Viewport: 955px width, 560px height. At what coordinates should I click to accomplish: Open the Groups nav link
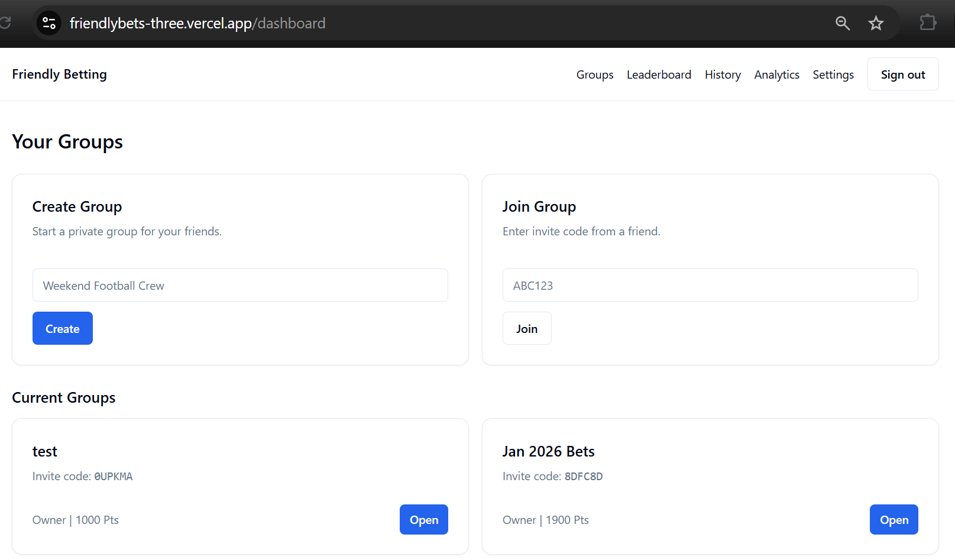click(x=594, y=75)
